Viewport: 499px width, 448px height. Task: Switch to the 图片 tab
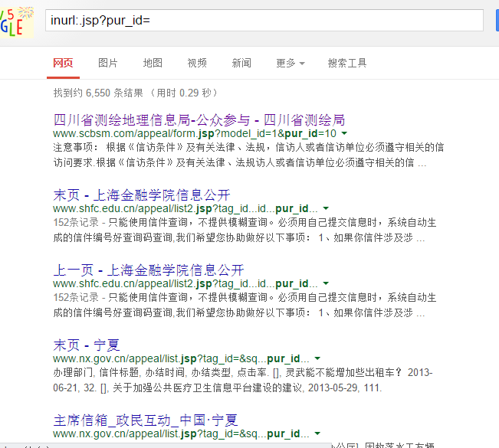coord(108,63)
